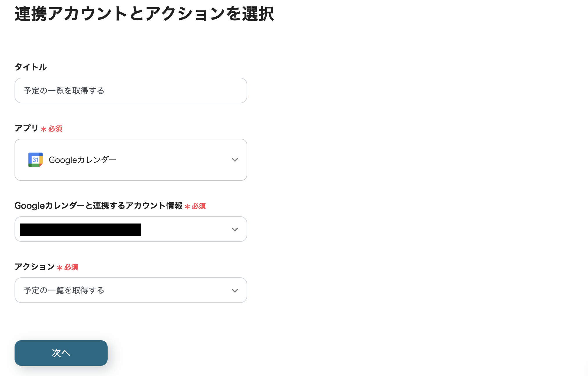Open the action selector showing 予定の一覧を取得する

coord(131,290)
